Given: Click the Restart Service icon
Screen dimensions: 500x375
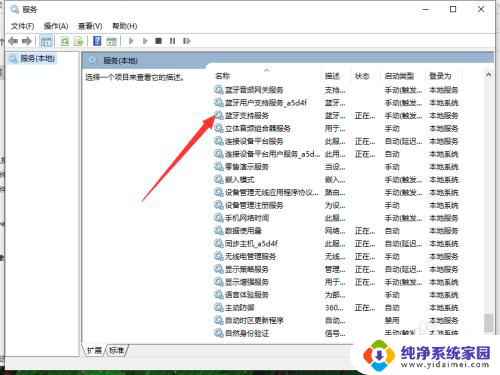Looking at the screenshot, I should point(187,41).
